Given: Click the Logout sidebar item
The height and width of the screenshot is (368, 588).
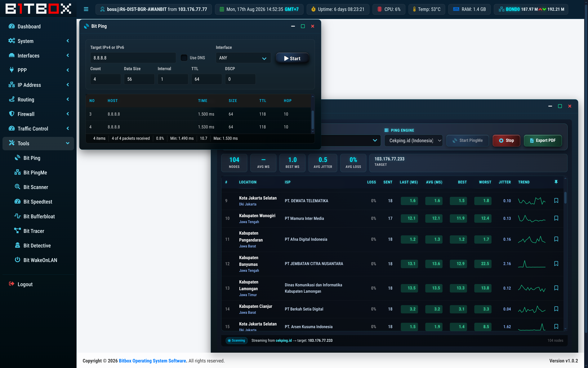Looking at the screenshot, I should point(38,284).
